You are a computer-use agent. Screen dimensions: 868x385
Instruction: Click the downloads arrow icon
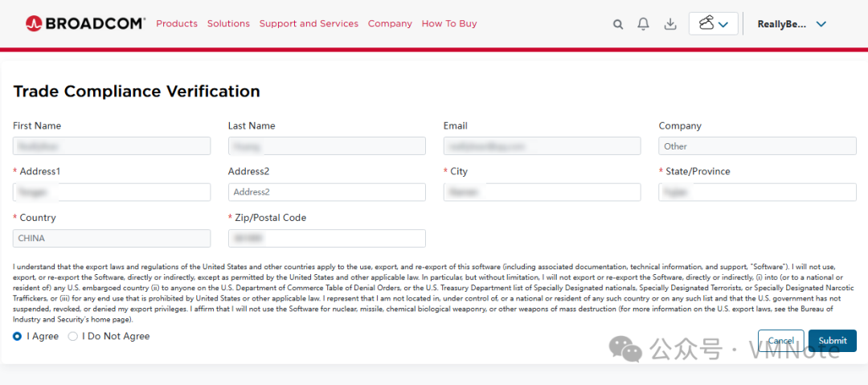click(670, 24)
